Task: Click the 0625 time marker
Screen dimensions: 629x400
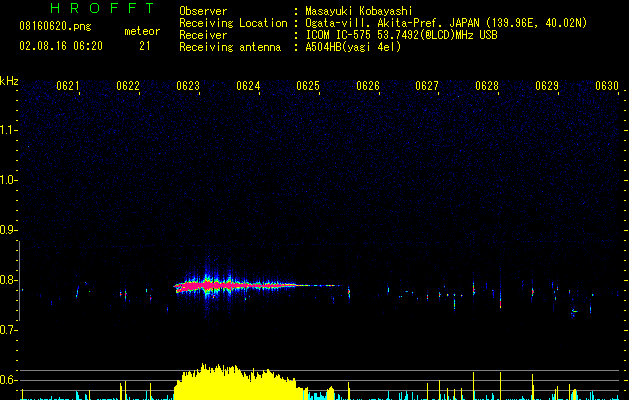Action: coord(308,87)
